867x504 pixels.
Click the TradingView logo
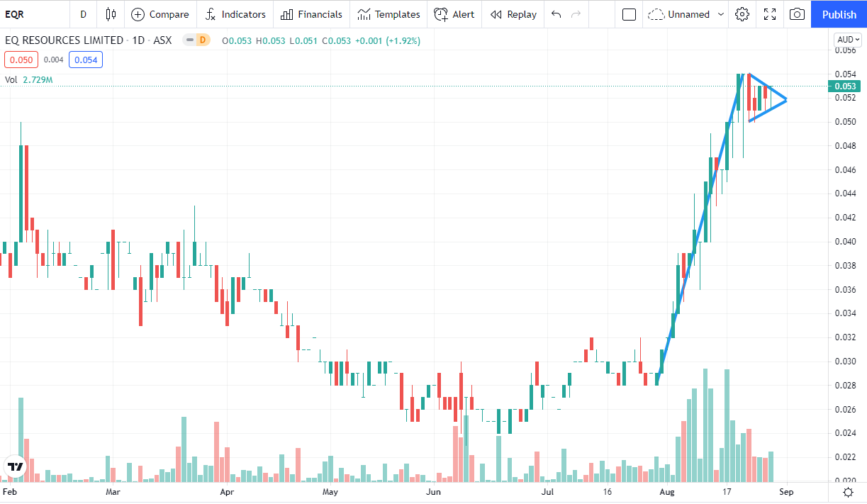point(15,467)
